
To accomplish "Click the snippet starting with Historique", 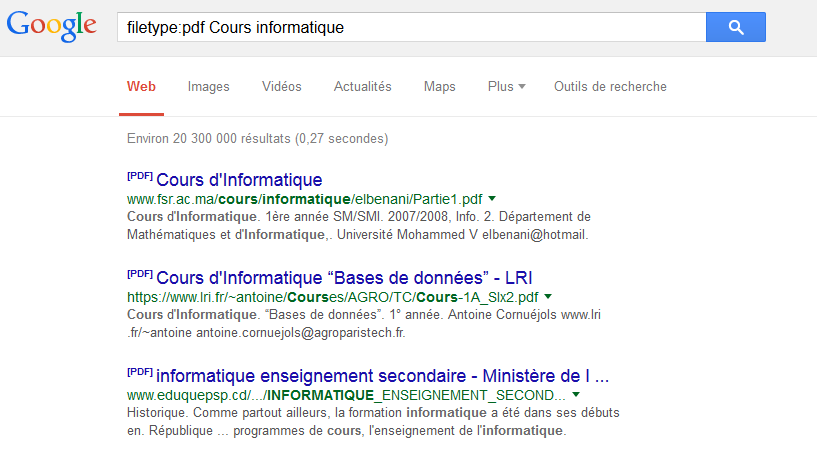I will click(x=373, y=422).
